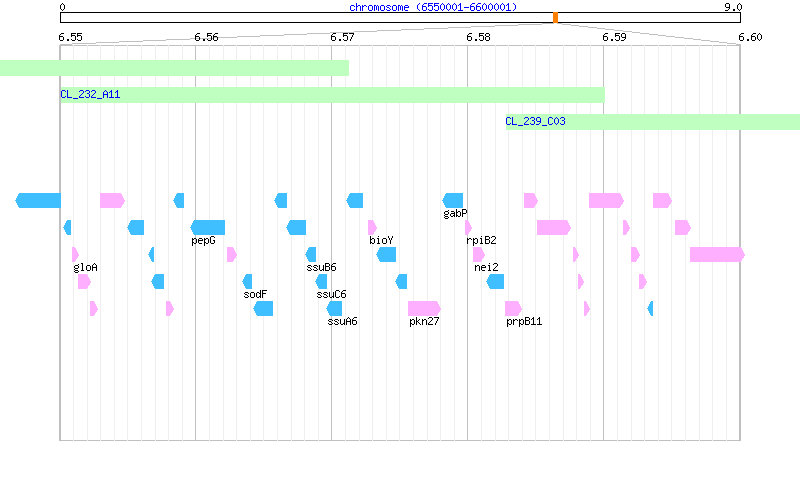The image size is (800, 500).
Task: Click the gloA gene arrow
Action: point(76,254)
